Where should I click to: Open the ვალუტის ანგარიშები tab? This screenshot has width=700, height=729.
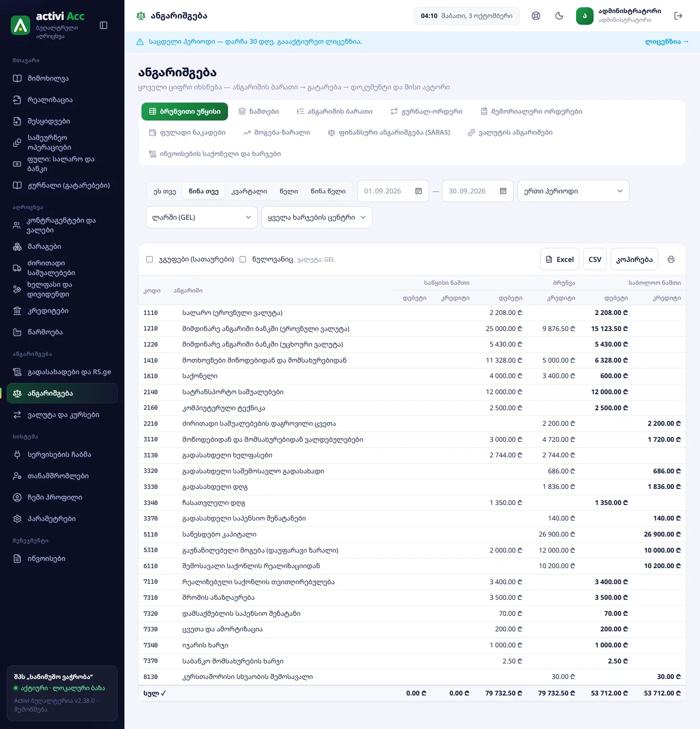pyautogui.click(x=510, y=132)
